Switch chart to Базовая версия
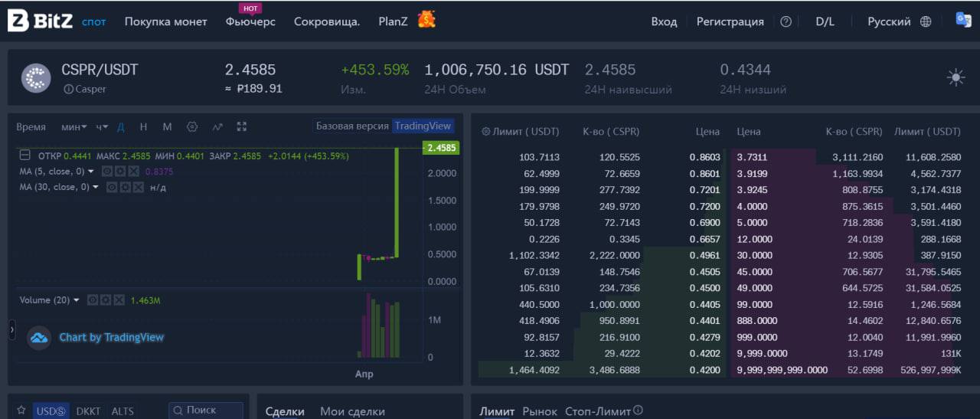The height and width of the screenshot is (419, 980). tap(352, 126)
